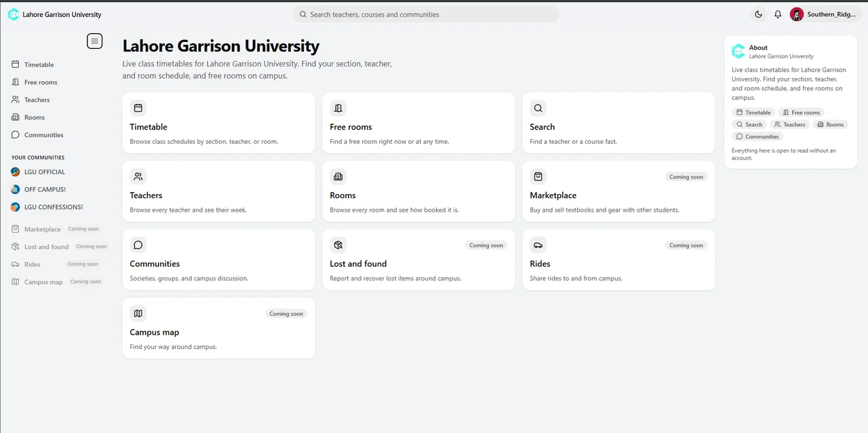The width and height of the screenshot is (868, 433).
Task: Click the box icon on Lost and found card
Action: (x=338, y=245)
